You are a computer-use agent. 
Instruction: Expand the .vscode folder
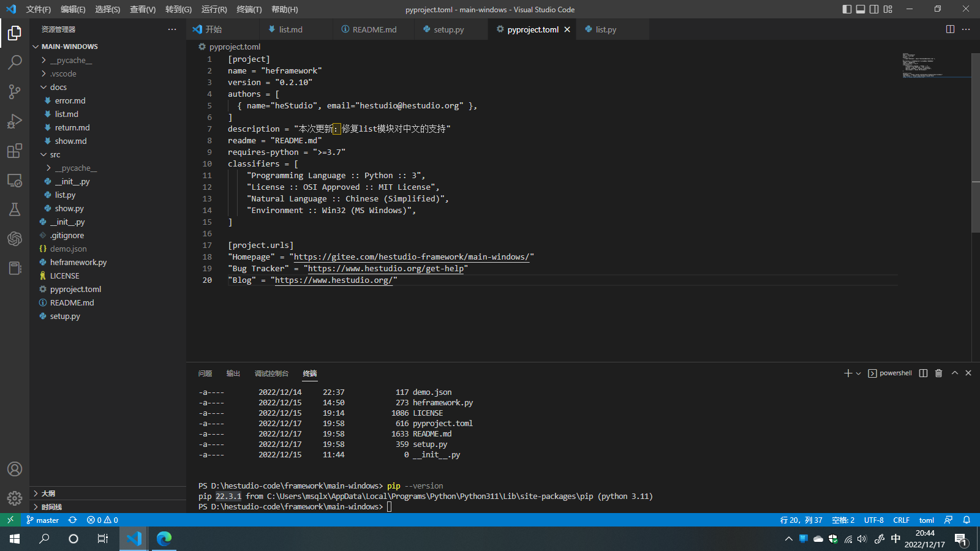click(x=108, y=73)
